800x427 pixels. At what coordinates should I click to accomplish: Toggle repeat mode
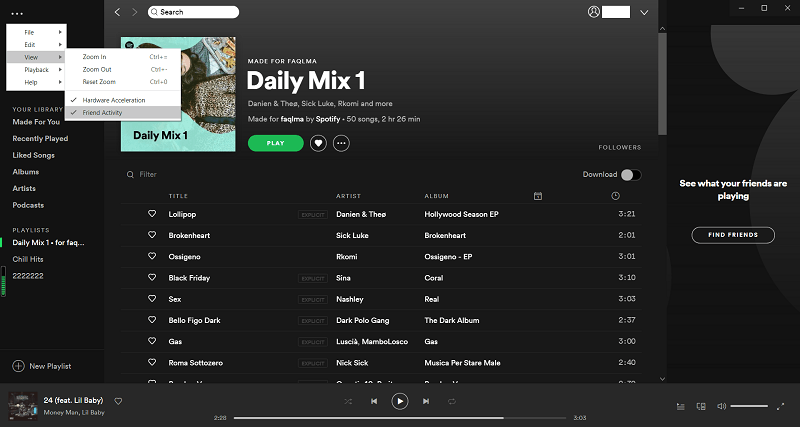coord(452,401)
